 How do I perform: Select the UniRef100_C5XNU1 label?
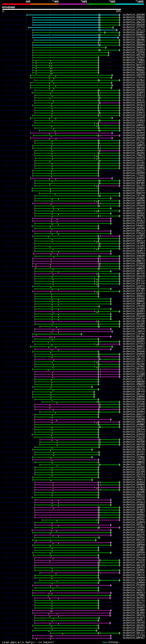134,60
